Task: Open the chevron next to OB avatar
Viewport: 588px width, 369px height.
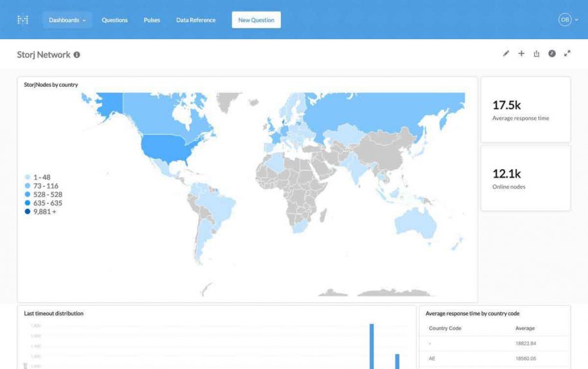Action: (x=576, y=20)
